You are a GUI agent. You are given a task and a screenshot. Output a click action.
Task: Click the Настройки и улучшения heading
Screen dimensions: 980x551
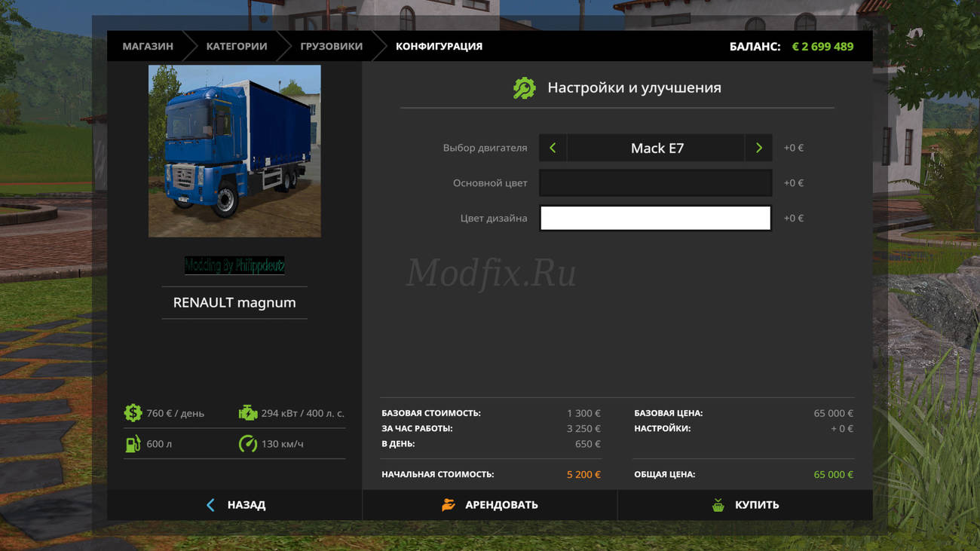point(634,87)
